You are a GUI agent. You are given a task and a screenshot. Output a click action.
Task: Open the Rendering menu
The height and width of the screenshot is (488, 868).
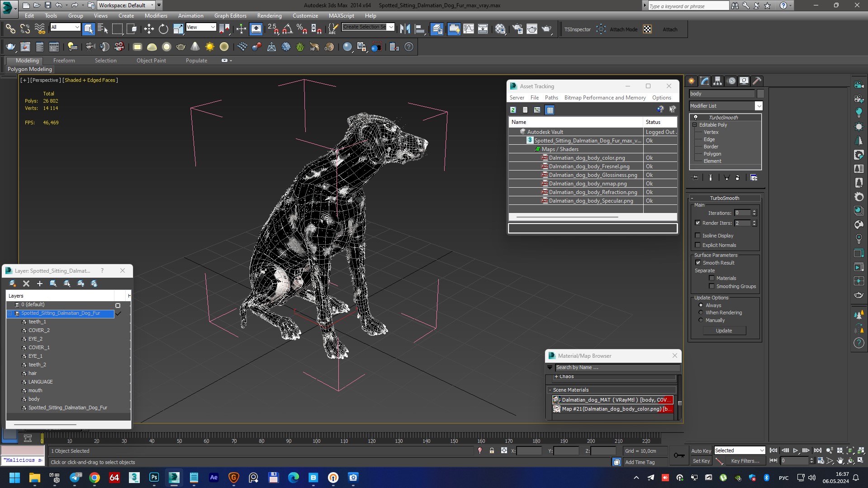(x=269, y=16)
